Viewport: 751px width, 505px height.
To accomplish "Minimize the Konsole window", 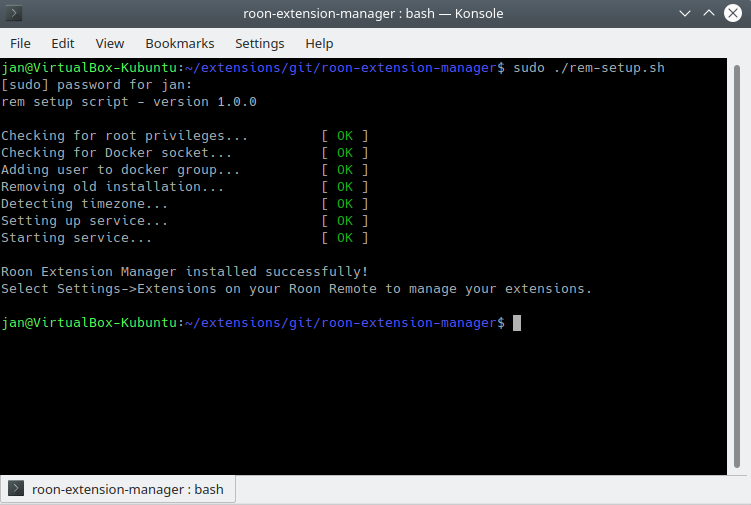I will tap(685, 13).
